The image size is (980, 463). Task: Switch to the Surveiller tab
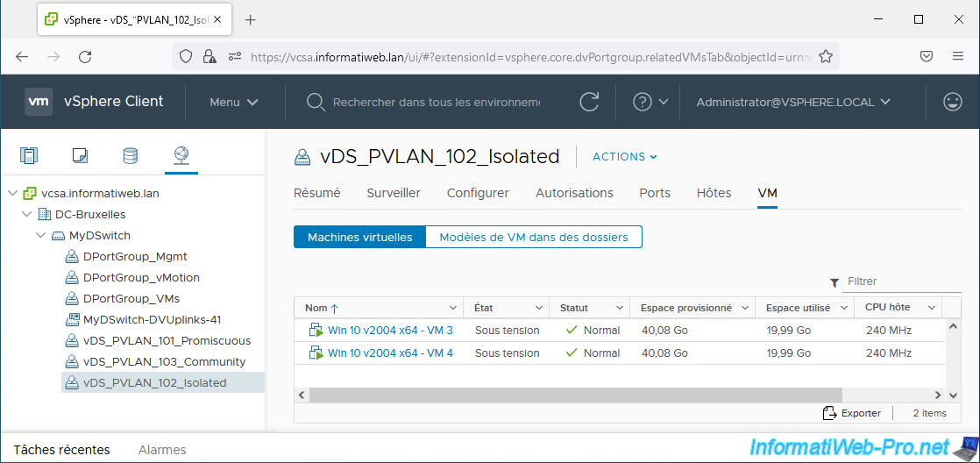[394, 193]
